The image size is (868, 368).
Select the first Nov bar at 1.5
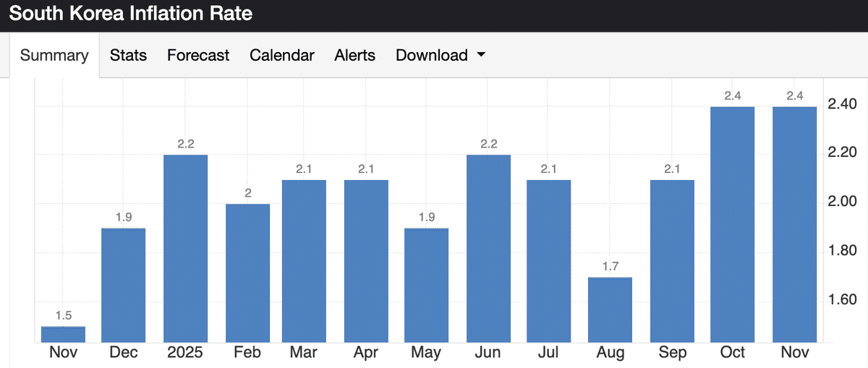click(63, 334)
